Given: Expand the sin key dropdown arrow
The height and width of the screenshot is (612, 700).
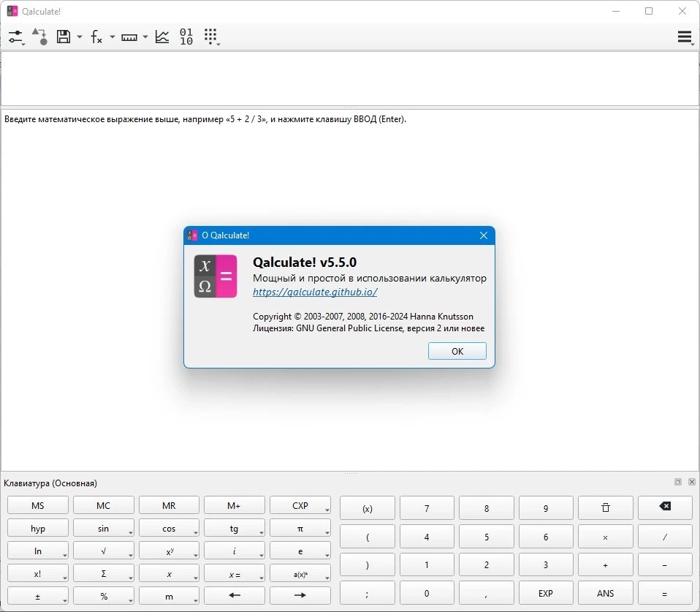Looking at the screenshot, I should click(x=130, y=532).
